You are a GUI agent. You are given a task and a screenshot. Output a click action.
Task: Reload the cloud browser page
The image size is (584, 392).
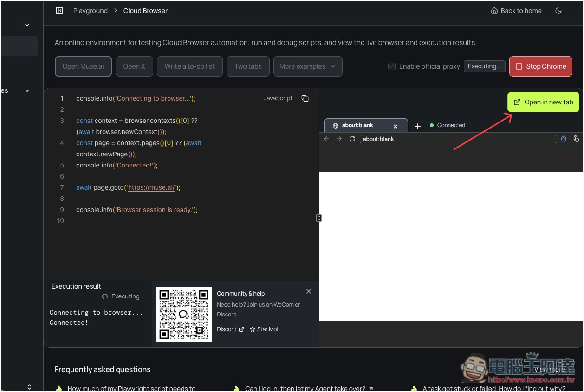tap(352, 139)
